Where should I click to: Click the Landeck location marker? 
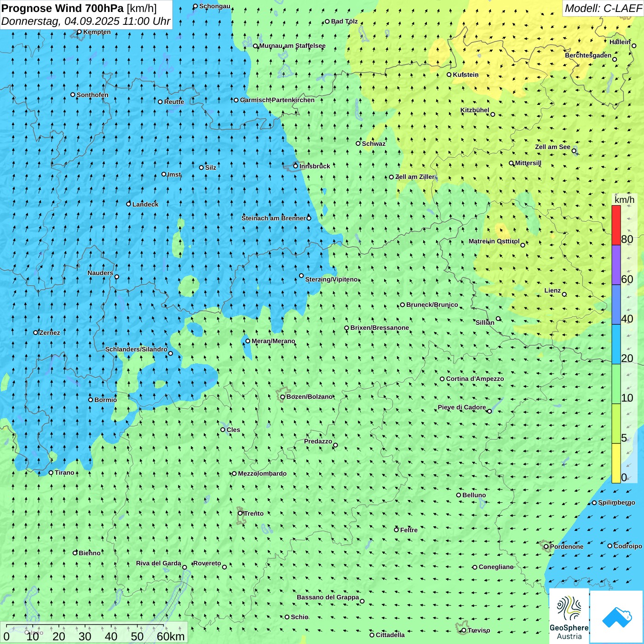[129, 204]
